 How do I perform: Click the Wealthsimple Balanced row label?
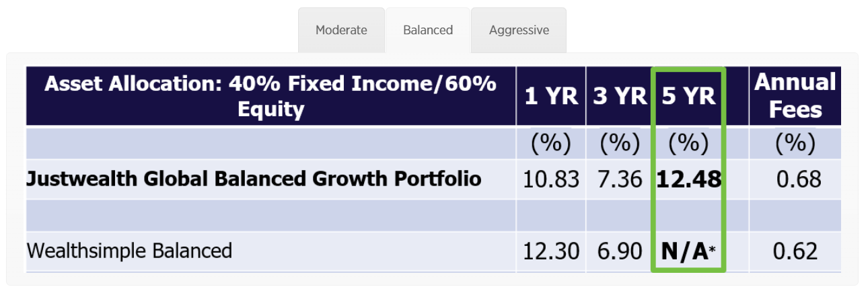click(x=129, y=251)
